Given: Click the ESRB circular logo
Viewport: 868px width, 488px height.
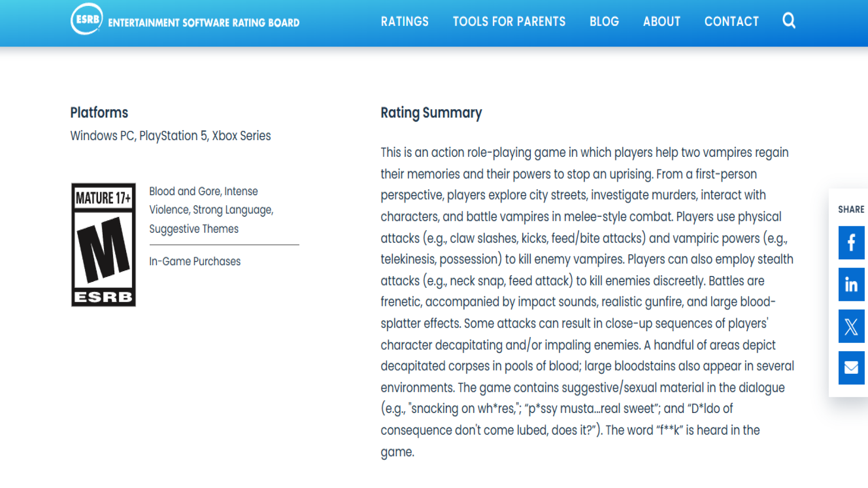Looking at the screenshot, I should (x=86, y=19).
